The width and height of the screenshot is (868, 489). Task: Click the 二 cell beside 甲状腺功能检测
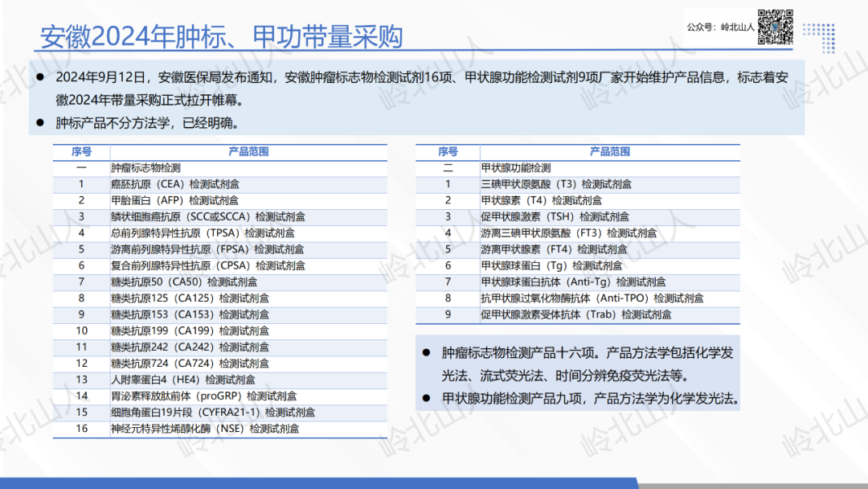point(448,168)
